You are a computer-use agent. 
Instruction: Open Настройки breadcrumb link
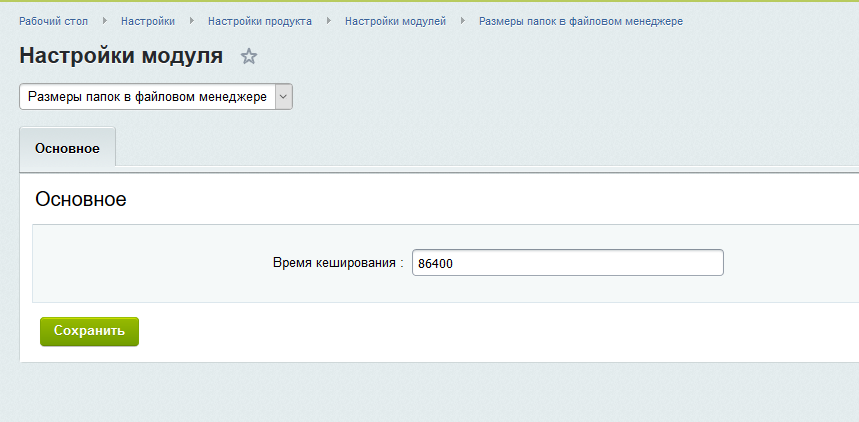point(148,21)
